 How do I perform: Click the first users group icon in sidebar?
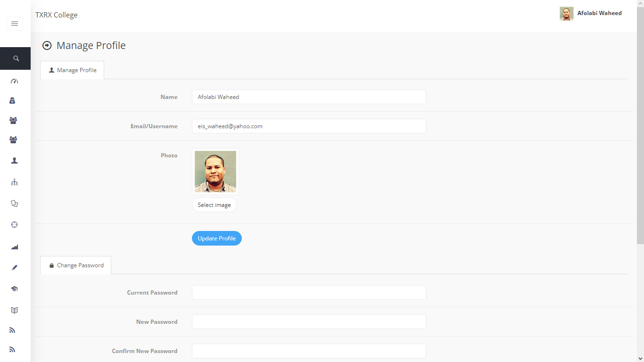pos(13,120)
